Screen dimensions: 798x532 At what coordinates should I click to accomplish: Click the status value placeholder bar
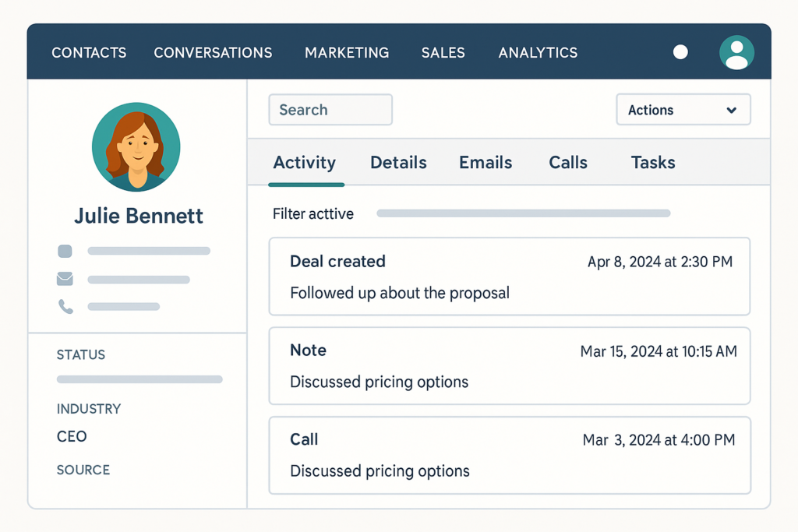(x=139, y=379)
